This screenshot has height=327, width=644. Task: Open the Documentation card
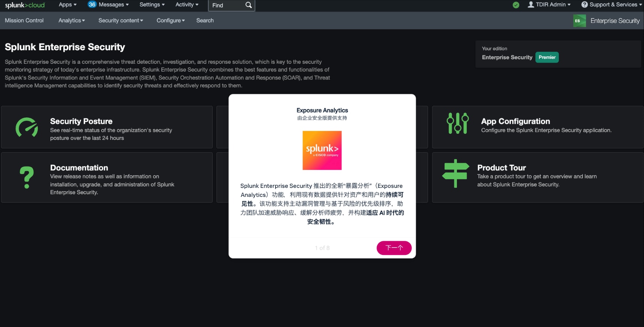tap(107, 177)
